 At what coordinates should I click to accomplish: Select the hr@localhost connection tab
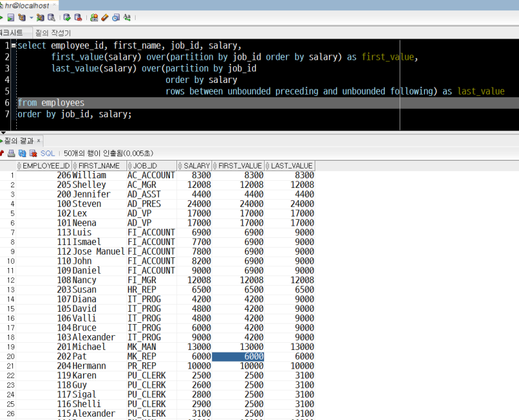[x=26, y=4]
